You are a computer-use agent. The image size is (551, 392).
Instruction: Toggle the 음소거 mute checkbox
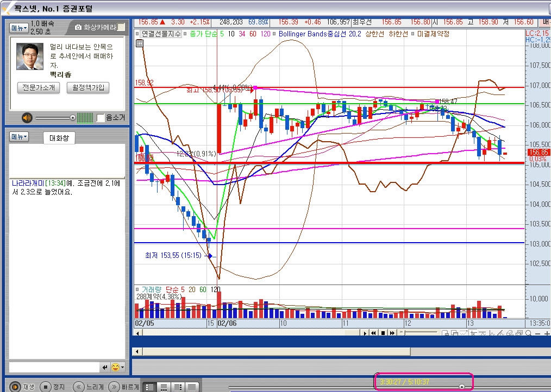pyautogui.click(x=101, y=117)
